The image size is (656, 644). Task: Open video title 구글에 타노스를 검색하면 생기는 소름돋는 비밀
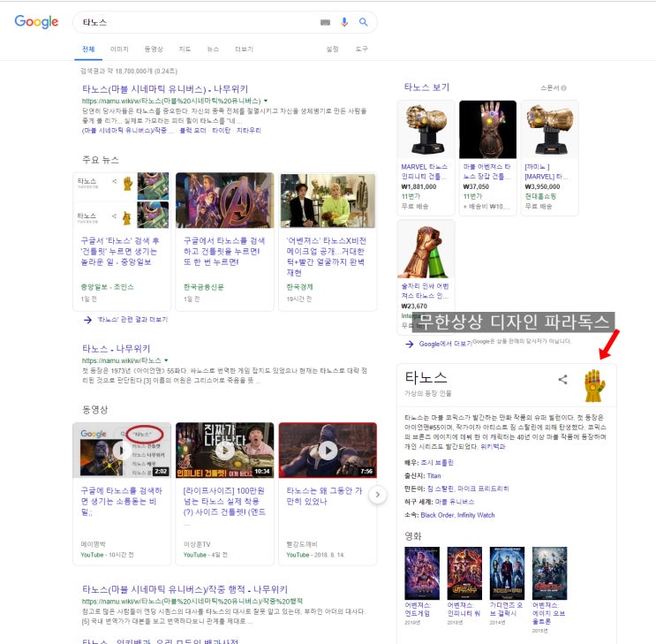121,501
